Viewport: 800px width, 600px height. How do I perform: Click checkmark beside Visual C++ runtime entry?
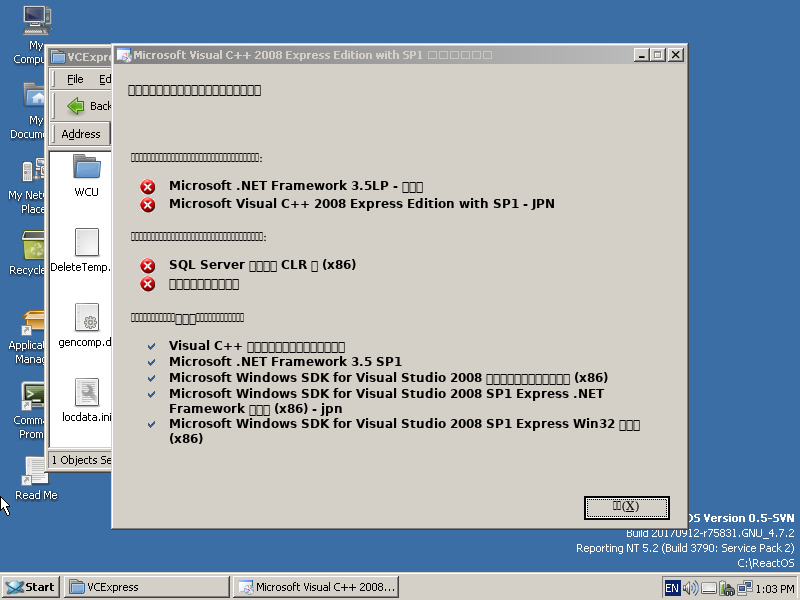[152, 346]
